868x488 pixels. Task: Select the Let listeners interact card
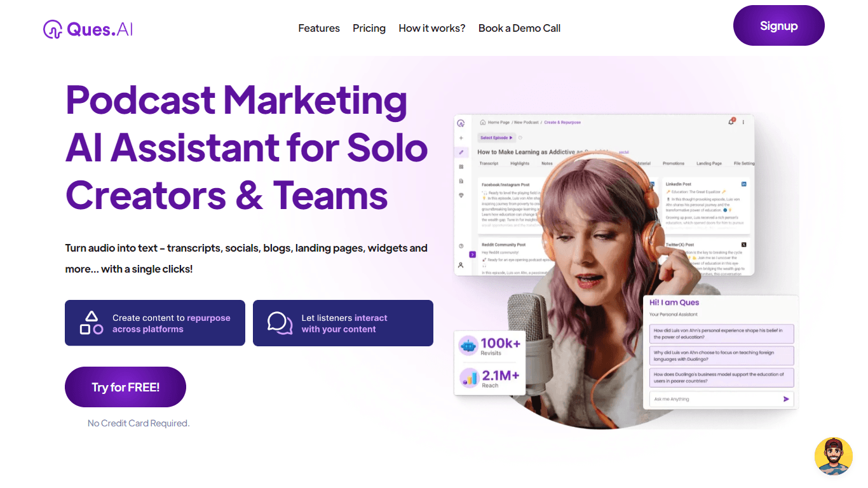click(343, 323)
